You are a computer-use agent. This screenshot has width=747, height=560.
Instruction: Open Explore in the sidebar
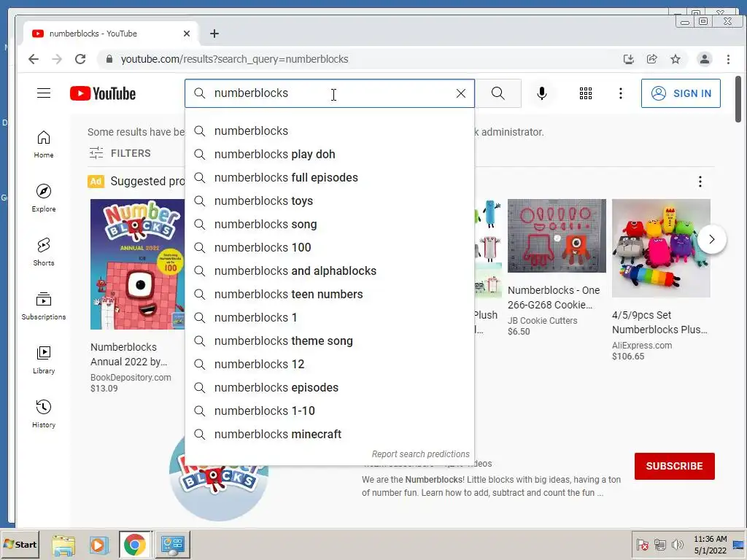tap(43, 198)
